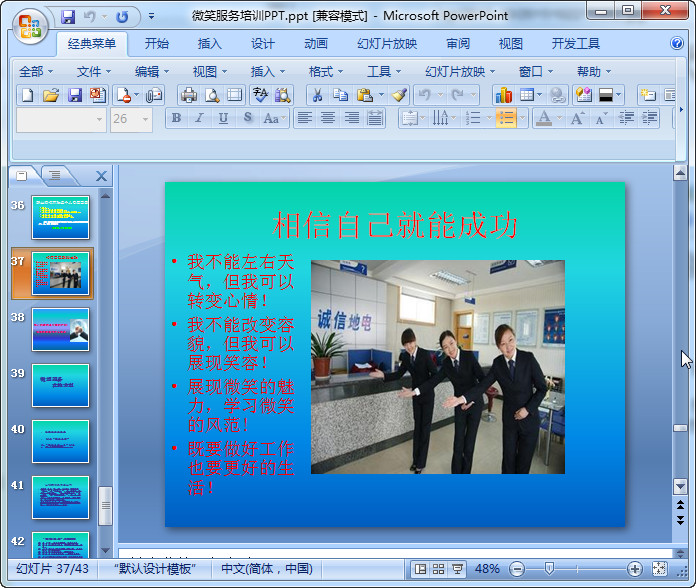696x588 pixels.
Task: Select the 经典菜单 ribbon tab
Action: tap(92, 43)
